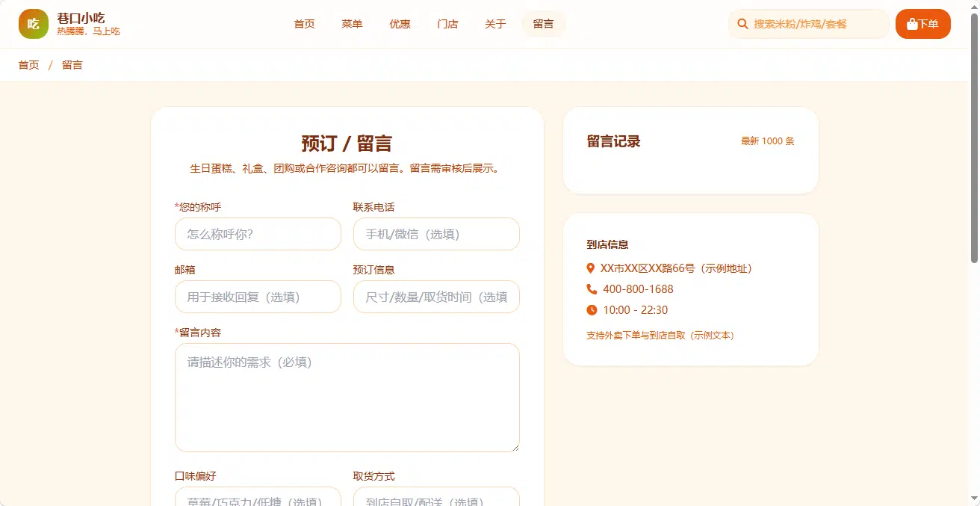
Task: Open the 关于 nav item
Action: click(x=496, y=24)
